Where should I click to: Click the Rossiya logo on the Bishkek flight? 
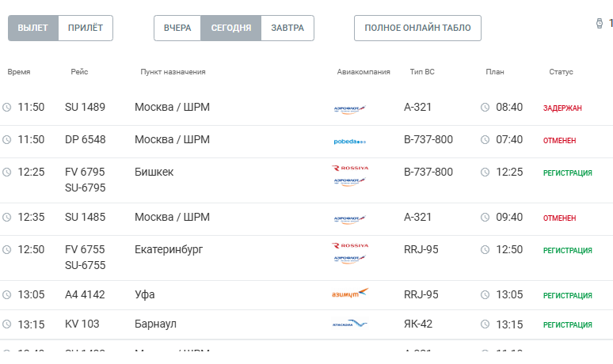[350, 168]
